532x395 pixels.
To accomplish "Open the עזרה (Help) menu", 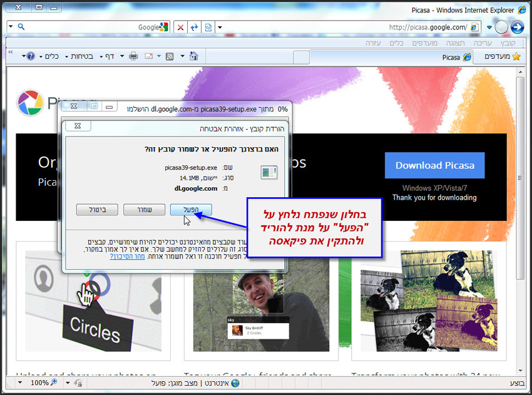I will [x=373, y=43].
